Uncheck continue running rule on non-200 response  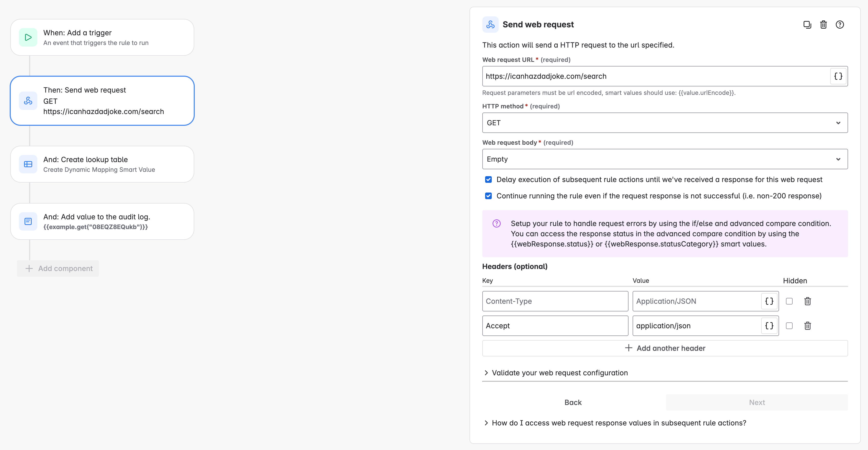pos(488,196)
